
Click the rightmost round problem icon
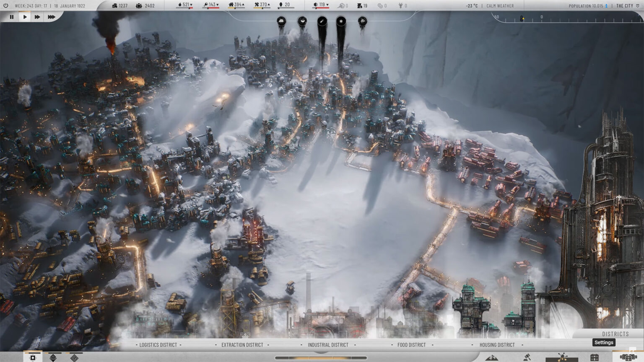[363, 21]
